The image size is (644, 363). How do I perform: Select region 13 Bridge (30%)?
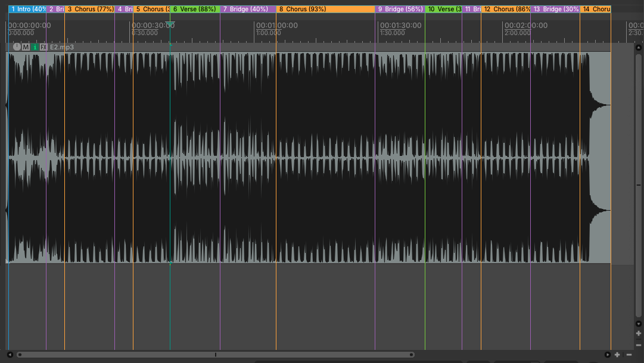point(555,9)
